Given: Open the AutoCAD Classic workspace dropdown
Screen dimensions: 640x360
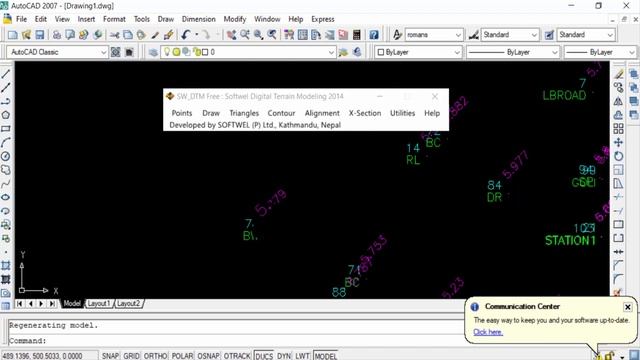Looking at the screenshot, I should click(x=103, y=52).
